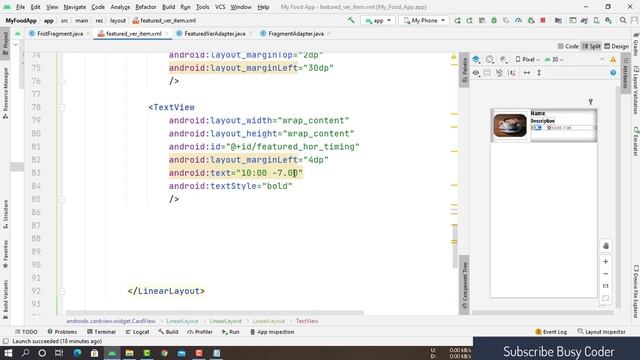Click the green Debug app bug icon
Viewport: 640px width, 360px height.
click(x=494, y=20)
